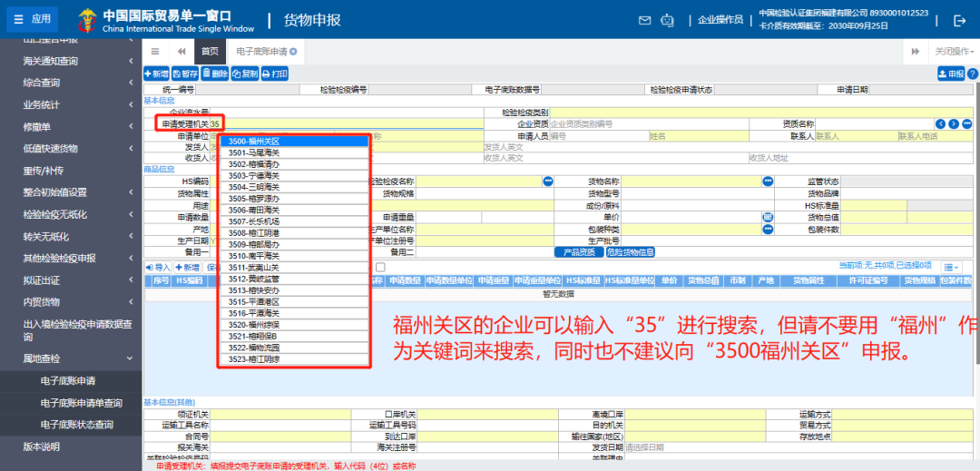Click the 产品资质 button
The width and height of the screenshot is (980, 471).
click(578, 251)
